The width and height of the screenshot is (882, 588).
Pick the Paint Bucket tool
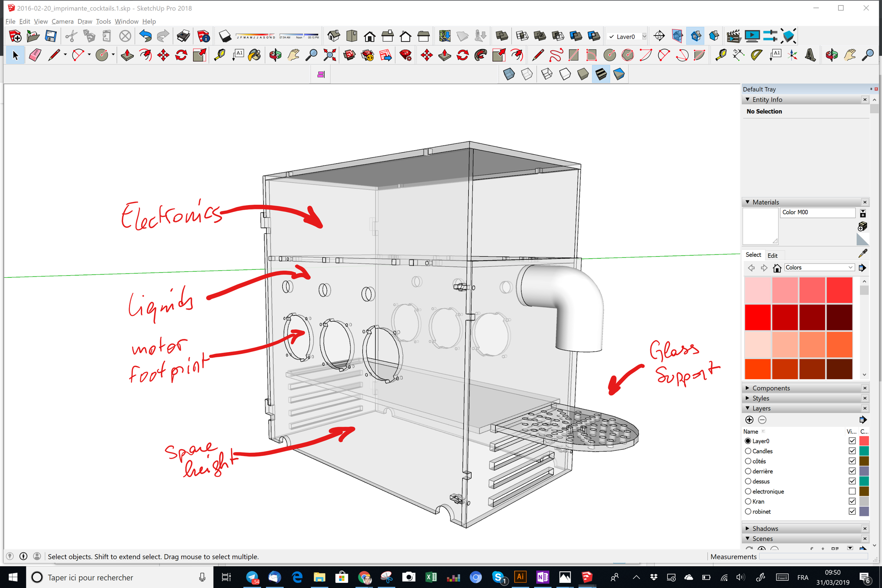(255, 55)
